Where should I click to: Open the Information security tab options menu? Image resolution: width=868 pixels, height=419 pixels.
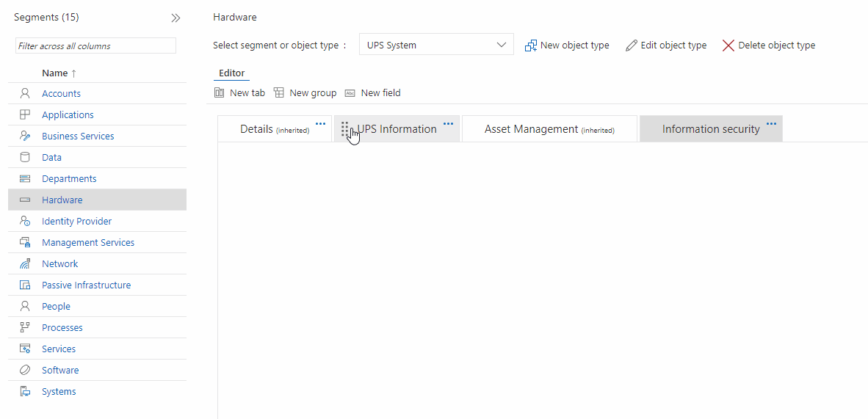point(771,123)
